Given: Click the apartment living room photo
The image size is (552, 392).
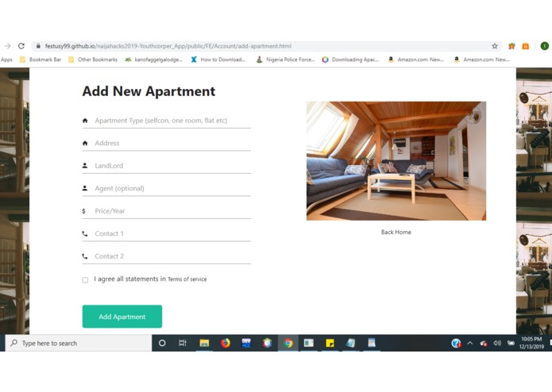Looking at the screenshot, I should [396, 161].
